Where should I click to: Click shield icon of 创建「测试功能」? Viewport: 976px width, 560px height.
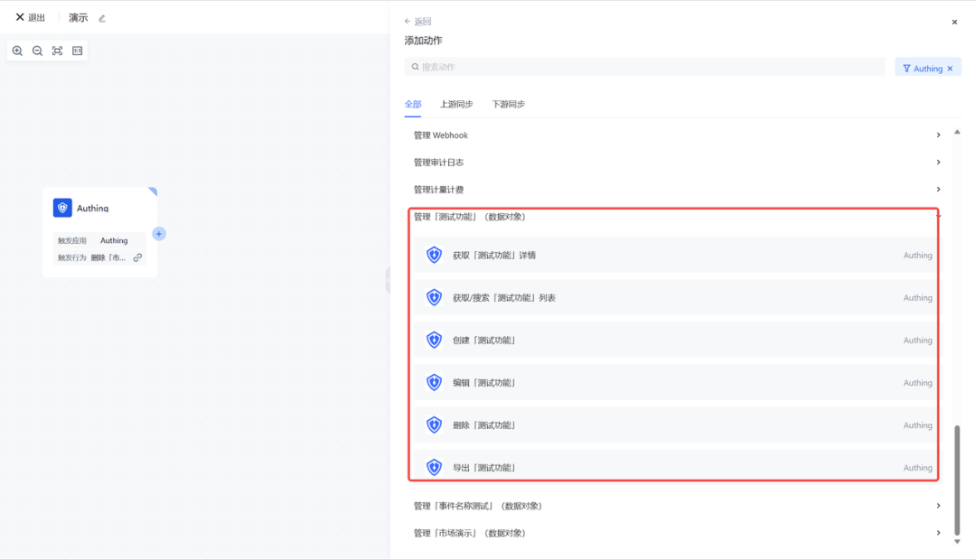tap(434, 340)
